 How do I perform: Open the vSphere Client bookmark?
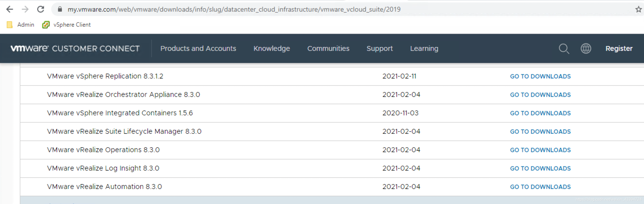tap(66, 24)
